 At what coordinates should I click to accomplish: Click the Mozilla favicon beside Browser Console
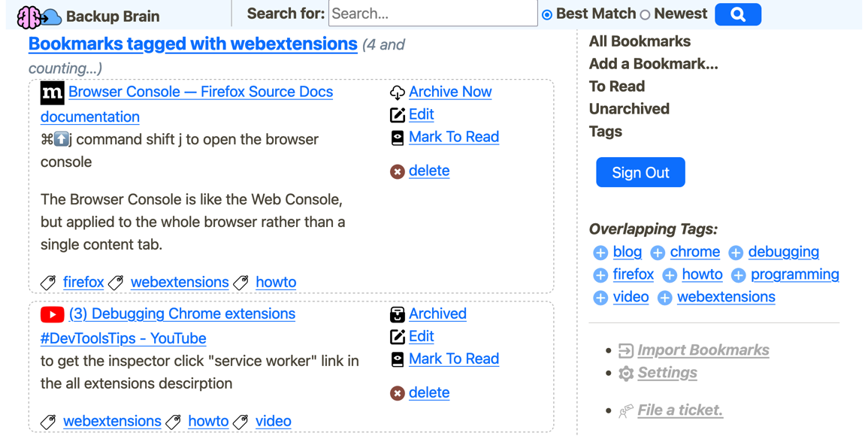[52, 92]
